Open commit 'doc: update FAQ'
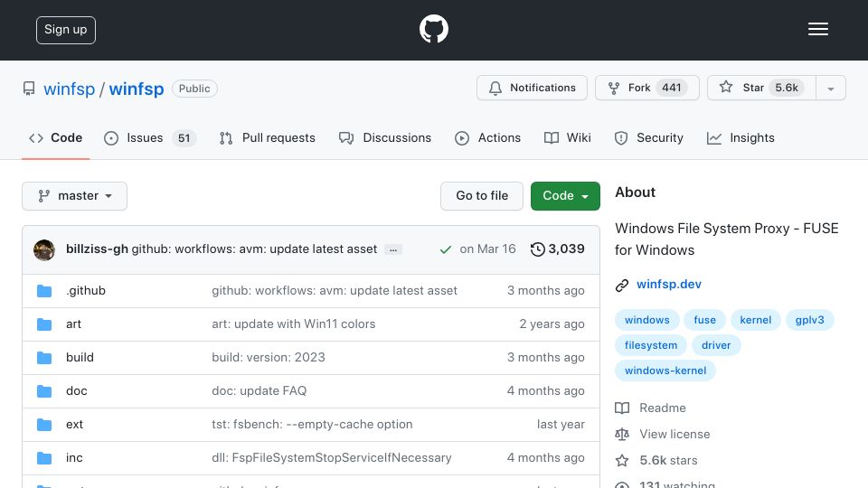The image size is (868, 488). (x=259, y=391)
